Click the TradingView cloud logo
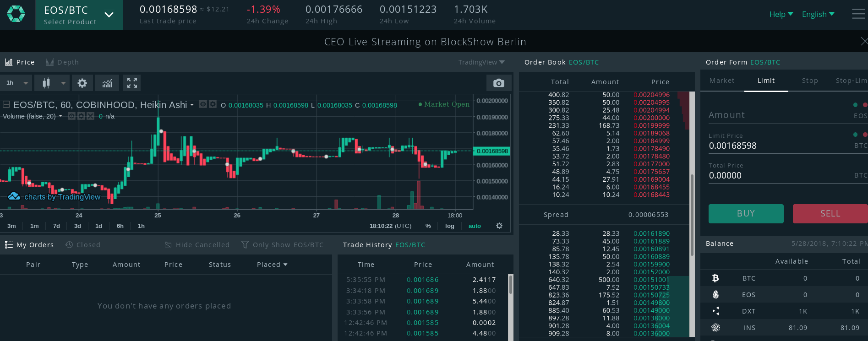This screenshot has height=341, width=868. pos(14,196)
